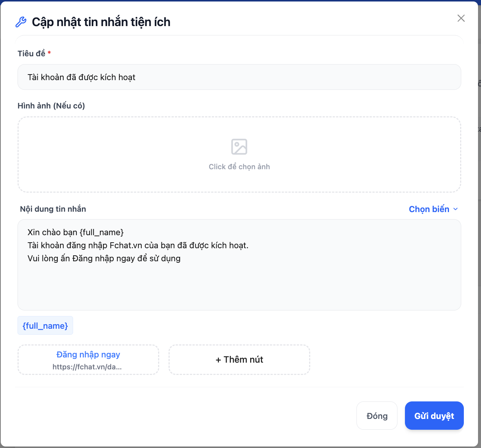The height and width of the screenshot is (448, 481).
Task: Click the Nội dung tin nhắn label
Action: [x=53, y=209]
